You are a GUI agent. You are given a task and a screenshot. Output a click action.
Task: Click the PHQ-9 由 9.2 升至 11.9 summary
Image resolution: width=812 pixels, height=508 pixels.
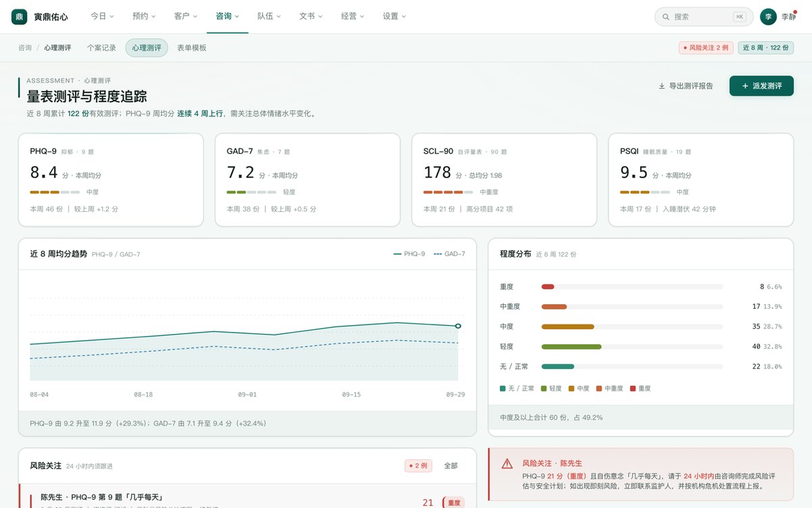148,423
